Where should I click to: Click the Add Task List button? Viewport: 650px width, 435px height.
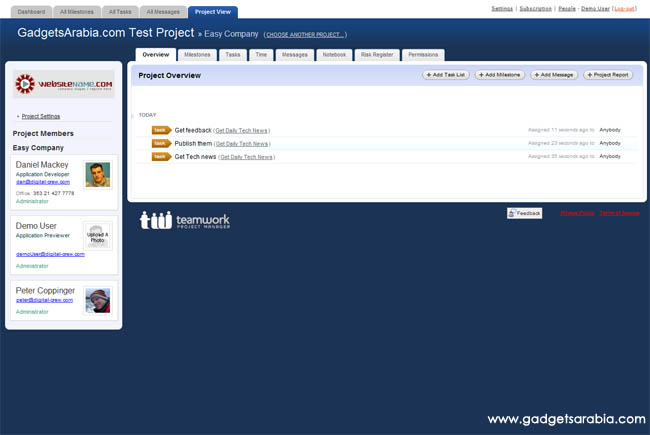point(446,75)
